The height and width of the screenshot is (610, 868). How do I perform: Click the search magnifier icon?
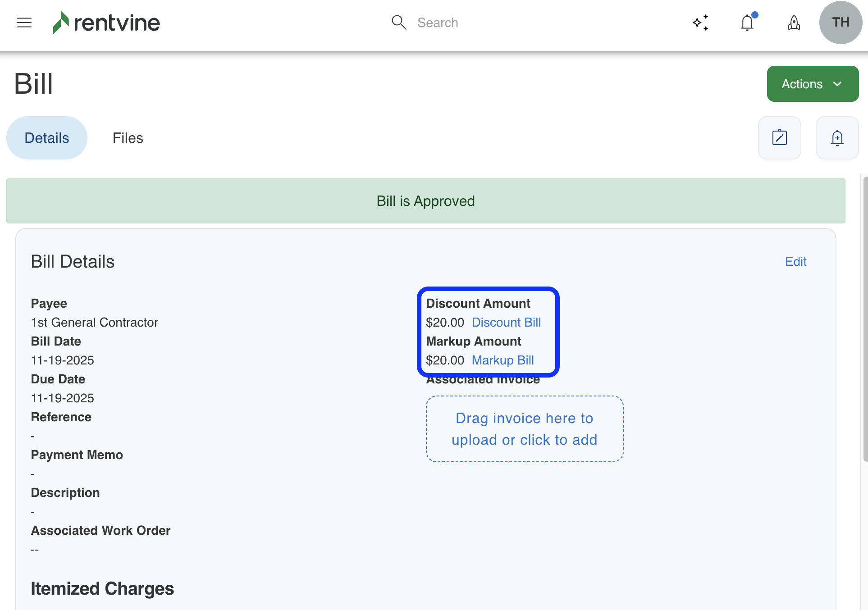(399, 23)
